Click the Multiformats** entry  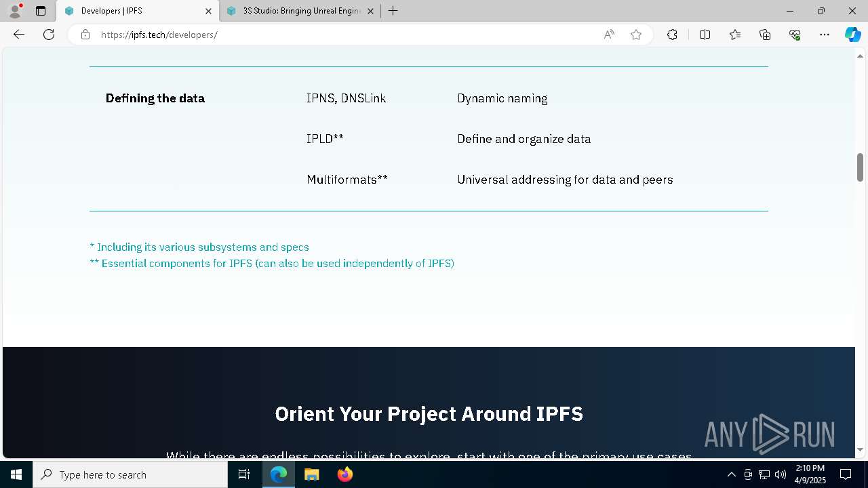347,180
